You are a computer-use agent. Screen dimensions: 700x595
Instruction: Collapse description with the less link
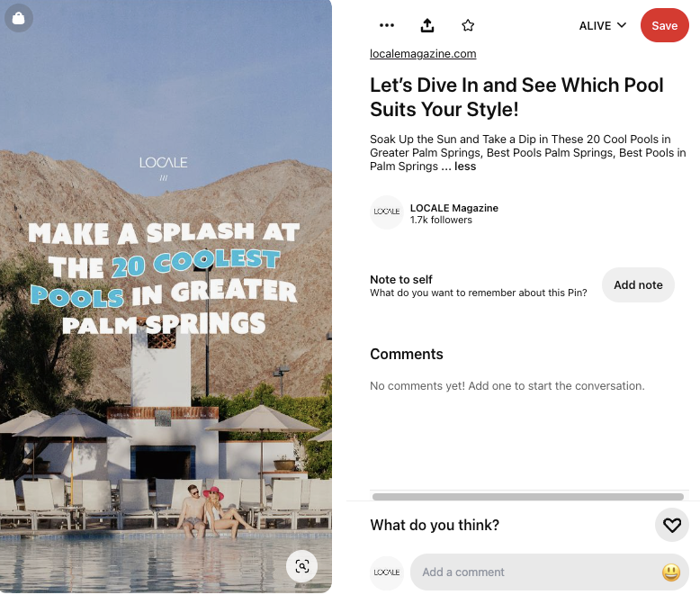[x=465, y=167]
